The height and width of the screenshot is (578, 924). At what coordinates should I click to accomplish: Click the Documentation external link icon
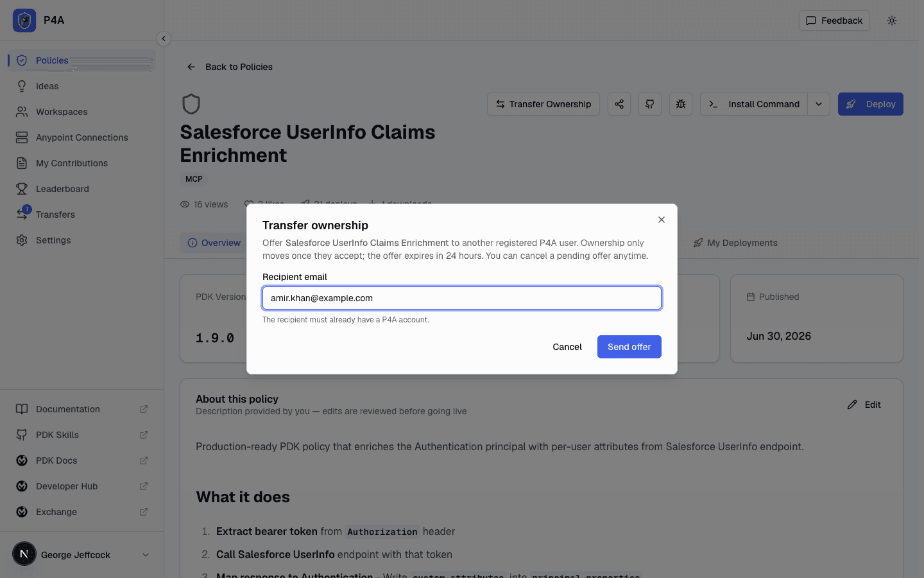coord(144,409)
